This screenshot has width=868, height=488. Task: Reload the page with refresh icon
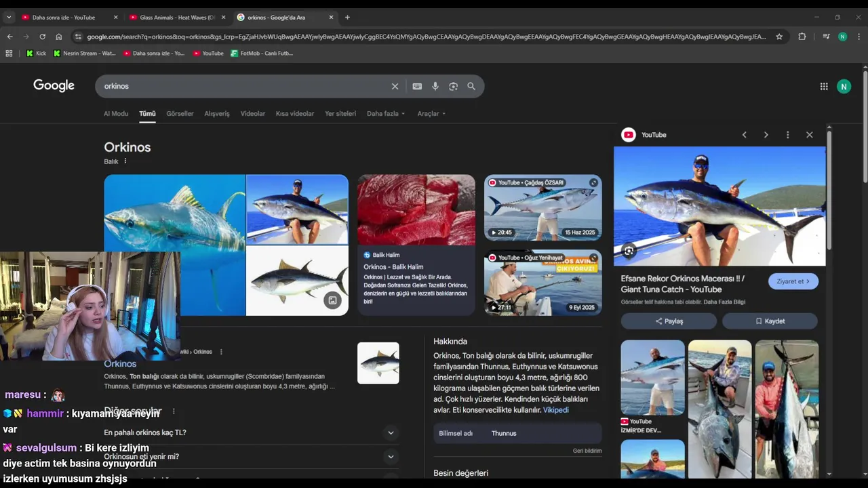[42, 37]
